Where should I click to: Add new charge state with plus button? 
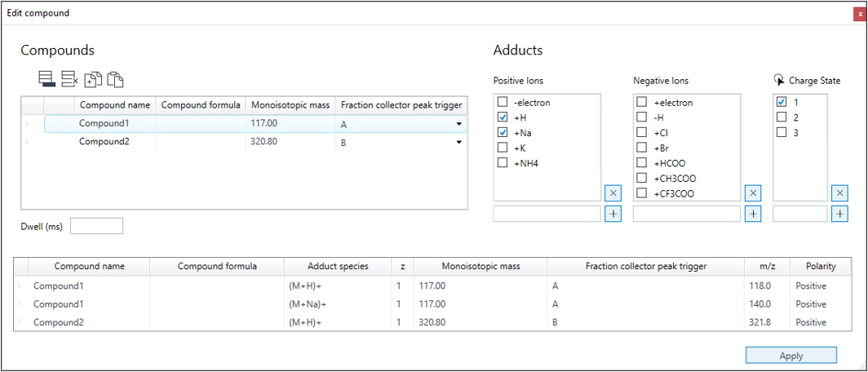(x=839, y=214)
